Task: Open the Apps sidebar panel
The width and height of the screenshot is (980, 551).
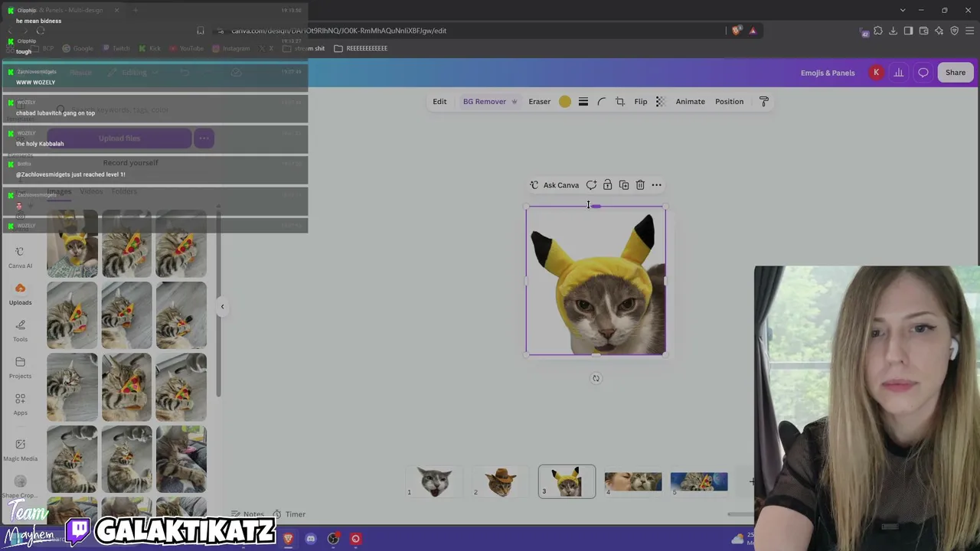Action: [x=20, y=404]
